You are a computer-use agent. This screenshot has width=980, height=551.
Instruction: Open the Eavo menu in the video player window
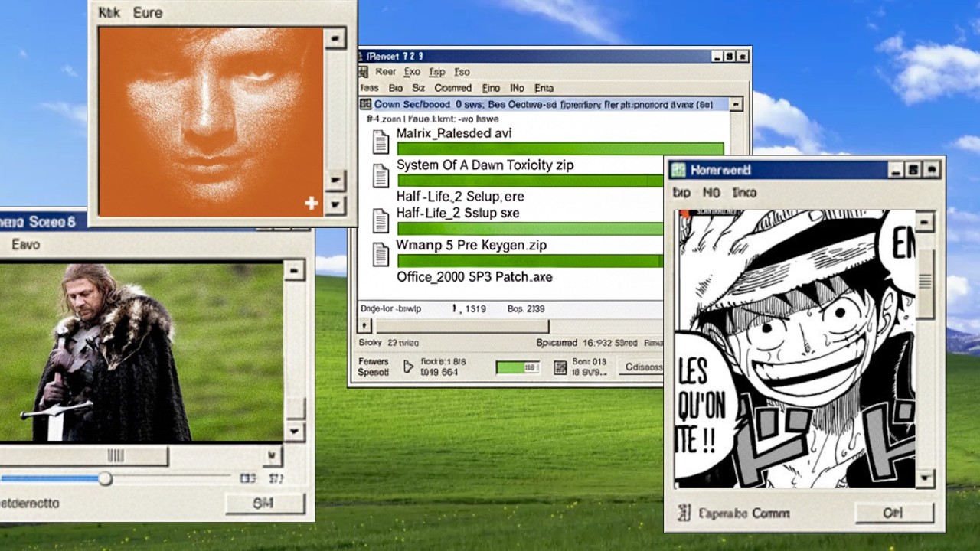(25, 245)
